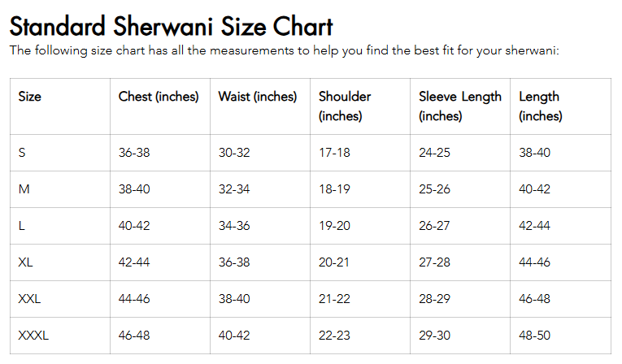Select the S size row label
This screenshot has height=364, width=622.
pos(22,153)
